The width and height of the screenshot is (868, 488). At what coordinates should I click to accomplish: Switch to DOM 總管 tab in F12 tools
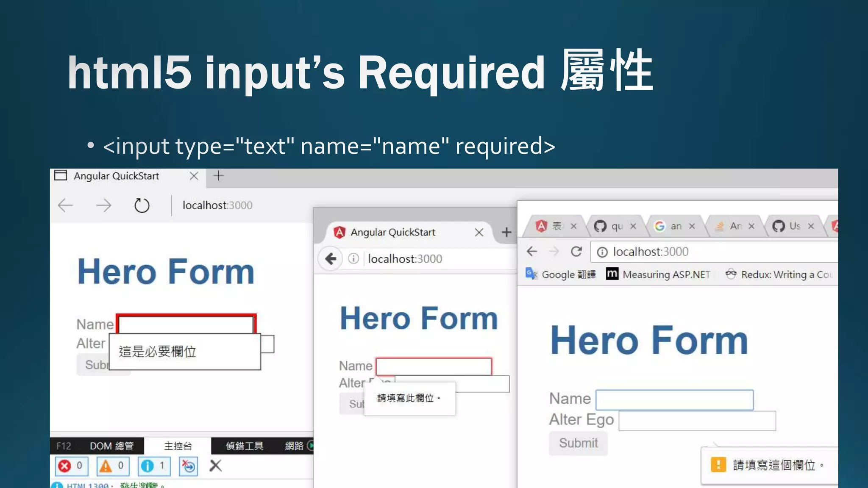[111, 446]
